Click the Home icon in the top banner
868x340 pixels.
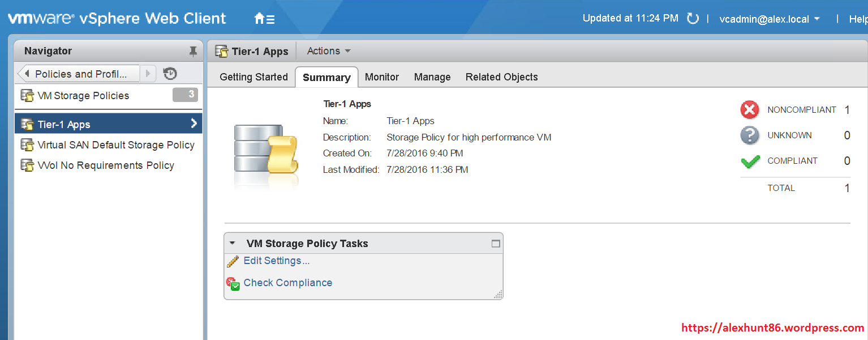pyautogui.click(x=259, y=18)
